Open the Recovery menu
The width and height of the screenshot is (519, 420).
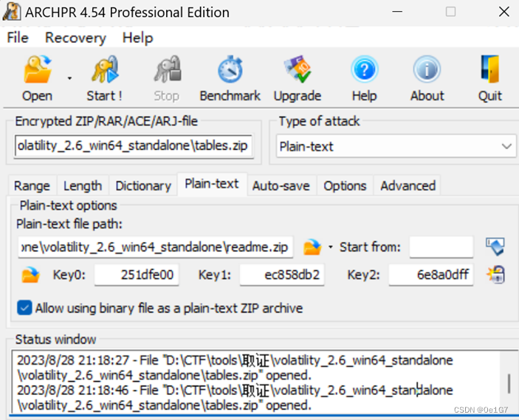coord(75,38)
